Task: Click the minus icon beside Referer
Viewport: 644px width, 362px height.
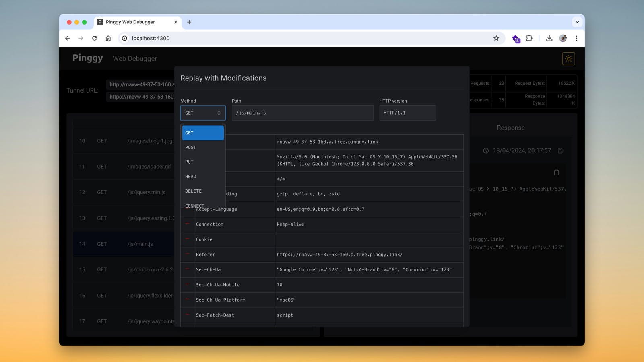Action: [187, 254]
